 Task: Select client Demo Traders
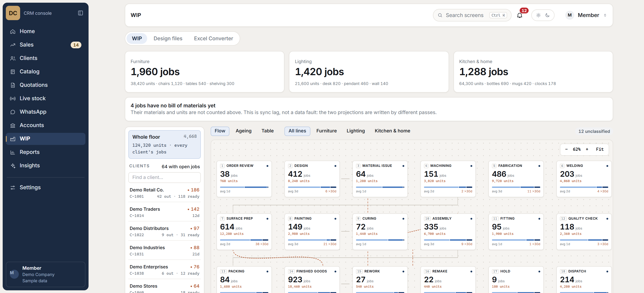tap(164, 212)
